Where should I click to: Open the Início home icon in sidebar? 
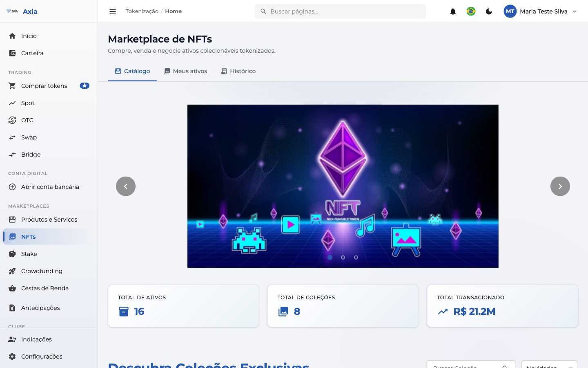click(x=12, y=36)
